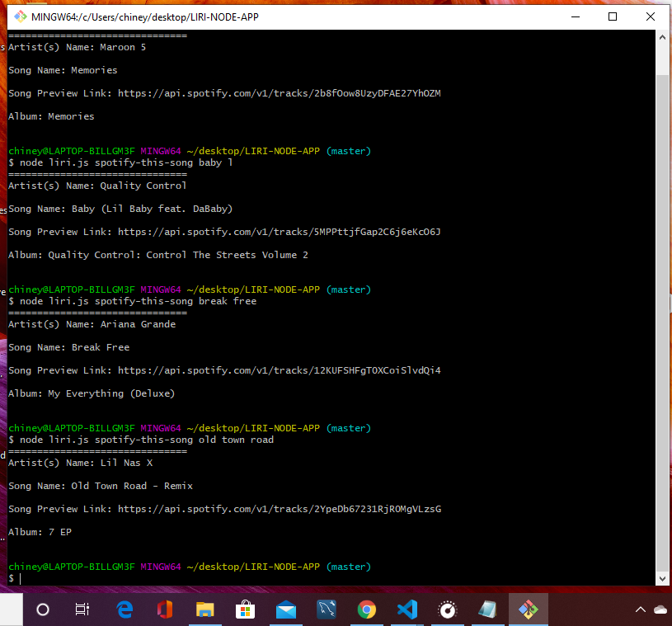
Task: Close the MINGW64 terminal window
Action: 650,16
